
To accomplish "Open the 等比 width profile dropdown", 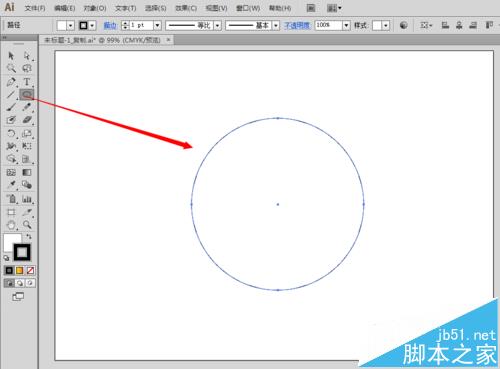I will click(217, 25).
